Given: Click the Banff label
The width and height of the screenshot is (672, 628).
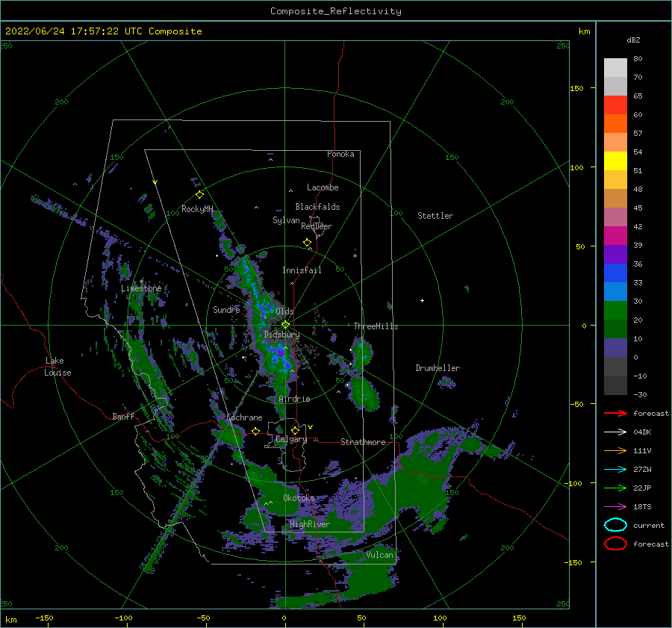Looking at the screenshot, I should 123,416.
